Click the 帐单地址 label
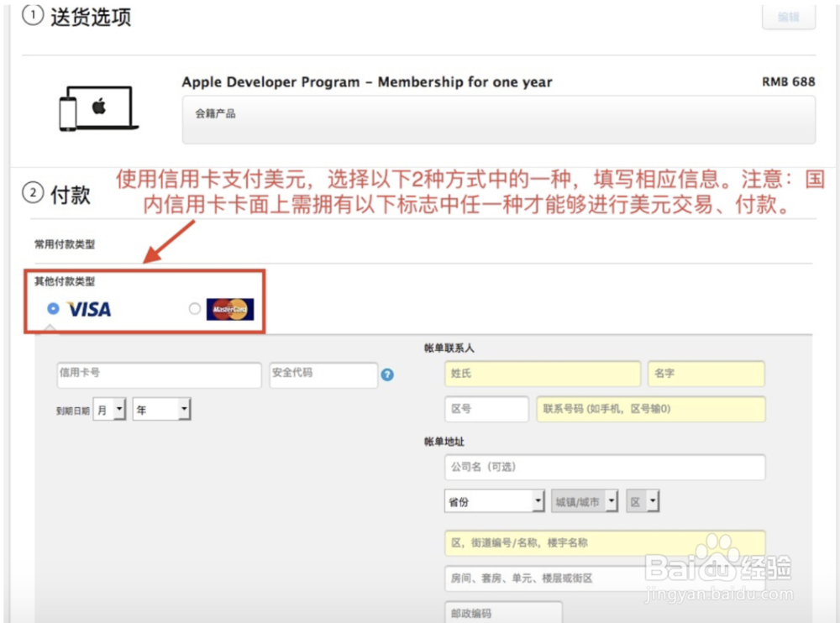The width and height of the screenshot is (840, 623). 444,442
